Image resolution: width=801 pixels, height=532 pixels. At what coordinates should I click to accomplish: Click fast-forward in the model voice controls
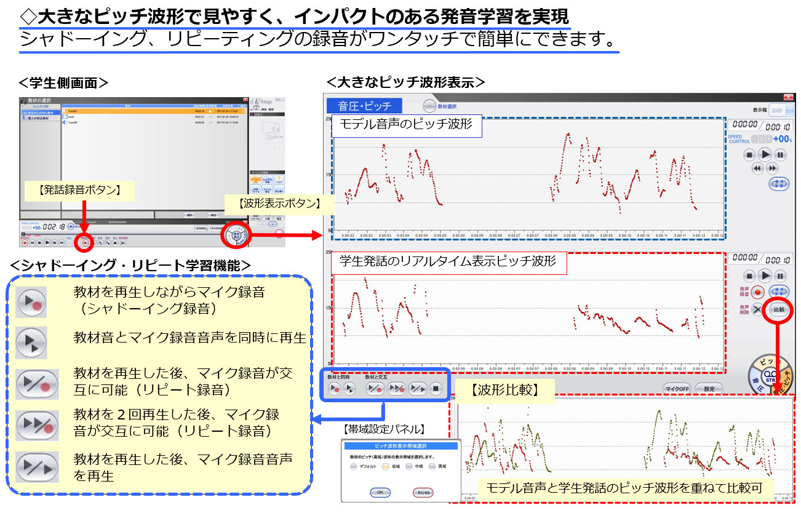point(772,168)
